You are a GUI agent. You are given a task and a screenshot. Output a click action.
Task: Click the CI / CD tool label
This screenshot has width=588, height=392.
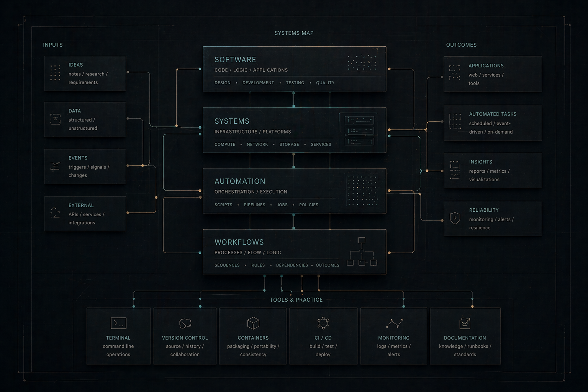(323, 338)
